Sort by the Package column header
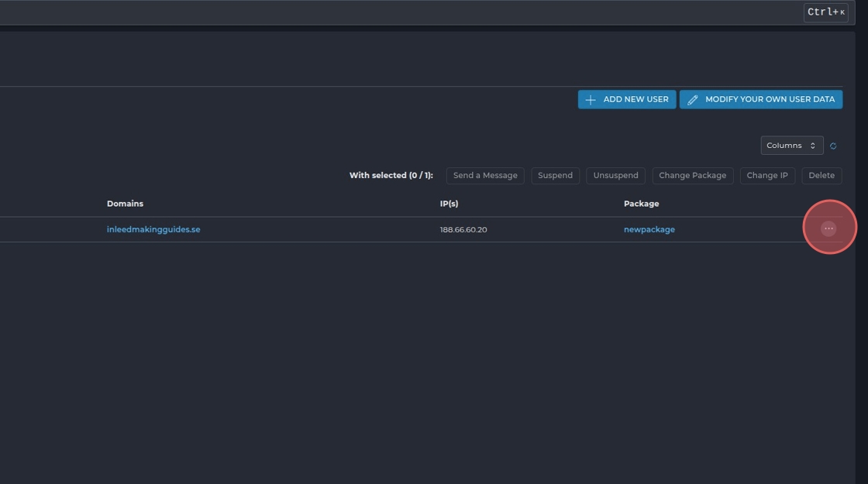This screenshot has width=868, height=484. click(x=641, y=204)
